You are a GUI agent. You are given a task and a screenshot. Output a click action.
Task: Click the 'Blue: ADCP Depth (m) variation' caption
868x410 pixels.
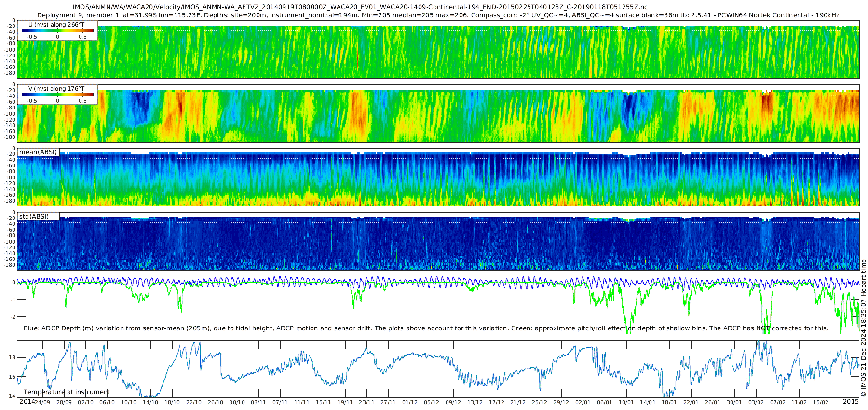[x=426, y=328]
